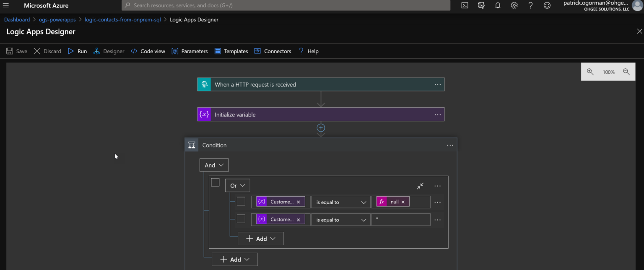Open the And operator dropdown
644x270 pixels.
(214, 165)
